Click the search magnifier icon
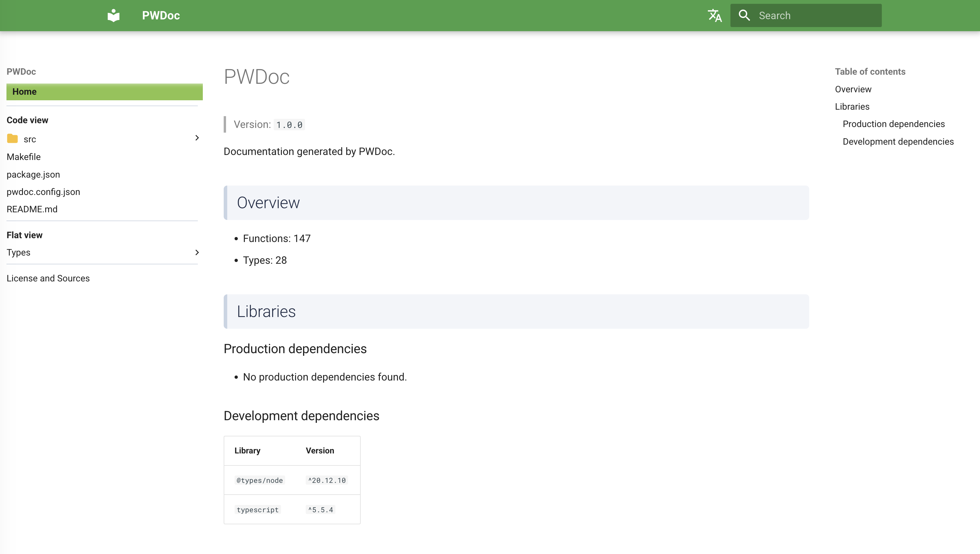The image size is (980, 554). point(744,15)
